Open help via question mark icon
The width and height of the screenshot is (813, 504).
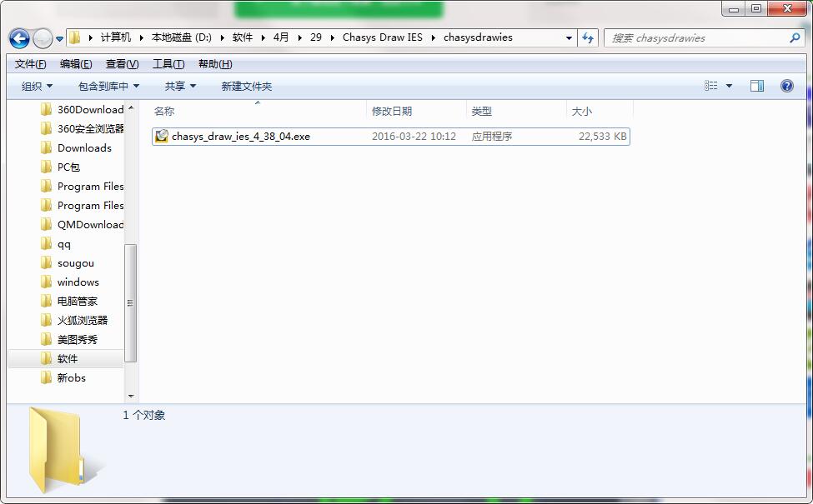click(786, 86)
